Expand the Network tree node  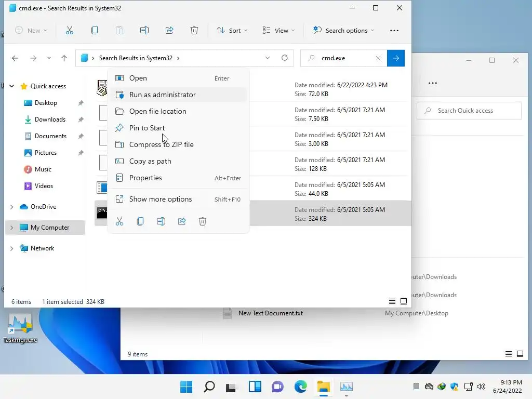pyautogui.click(x=11, y=248)
